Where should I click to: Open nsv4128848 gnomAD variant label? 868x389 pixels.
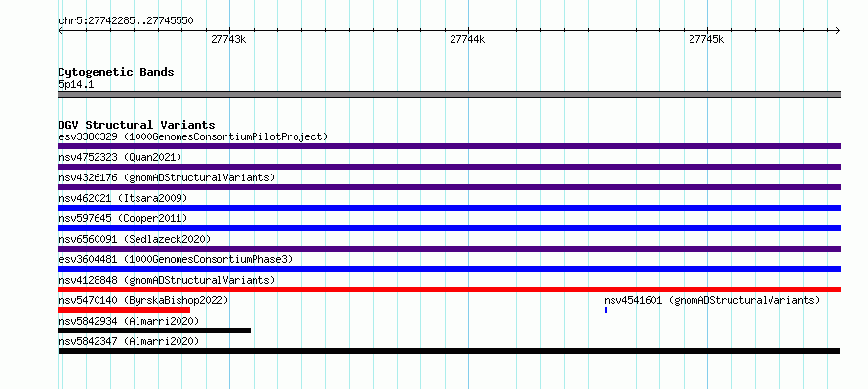(x=167, y=280)
